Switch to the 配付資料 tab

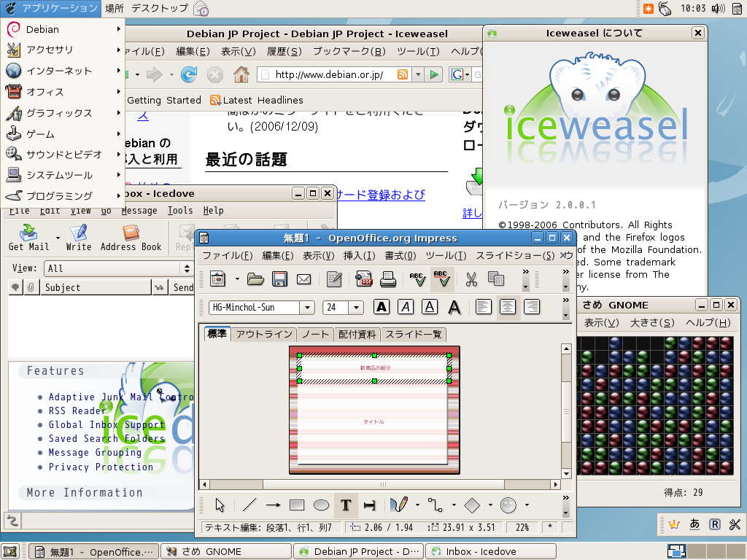(x=357, y=334)
